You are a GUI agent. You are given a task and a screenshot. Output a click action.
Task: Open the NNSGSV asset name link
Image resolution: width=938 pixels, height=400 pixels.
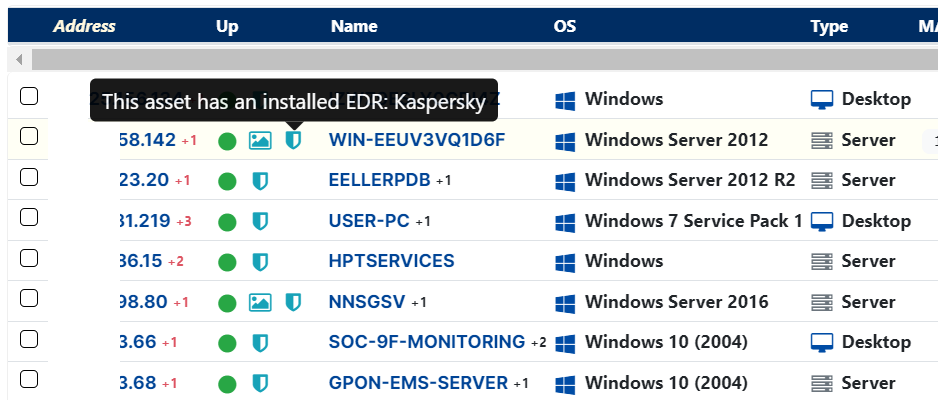[367, 302]
